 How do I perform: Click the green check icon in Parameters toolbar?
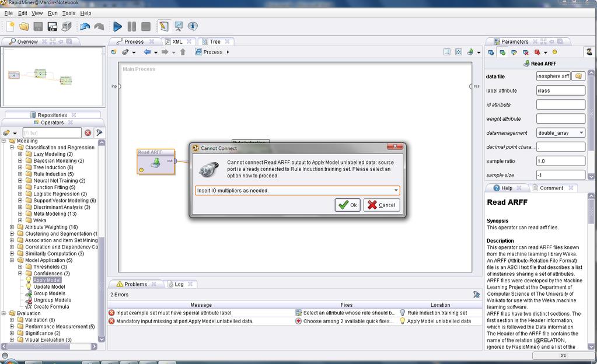coord(502,52)
